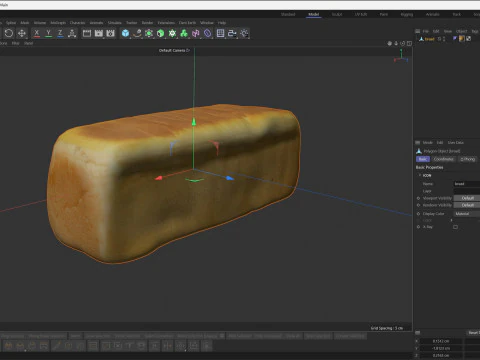Switch to the Sculpt layout tab
Image resolution: width=480 pixels, height=360 pixels.
tap(337, 14)
